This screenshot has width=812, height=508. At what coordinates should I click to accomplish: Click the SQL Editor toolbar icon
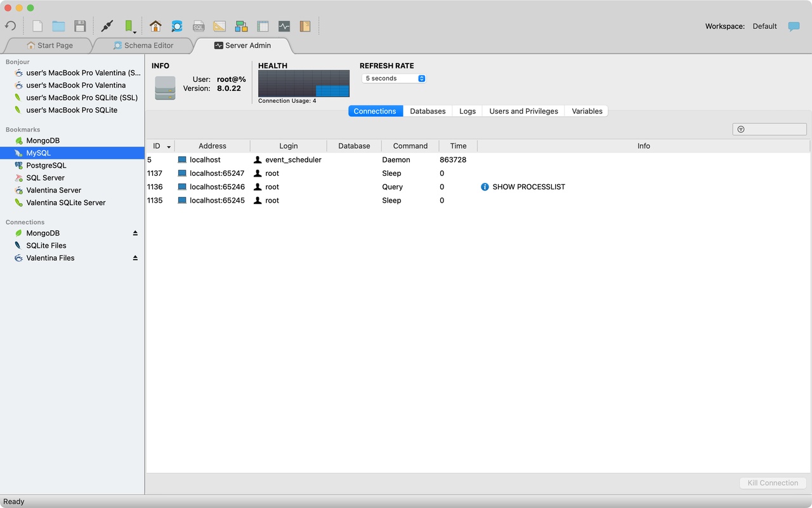coord(199,26)
